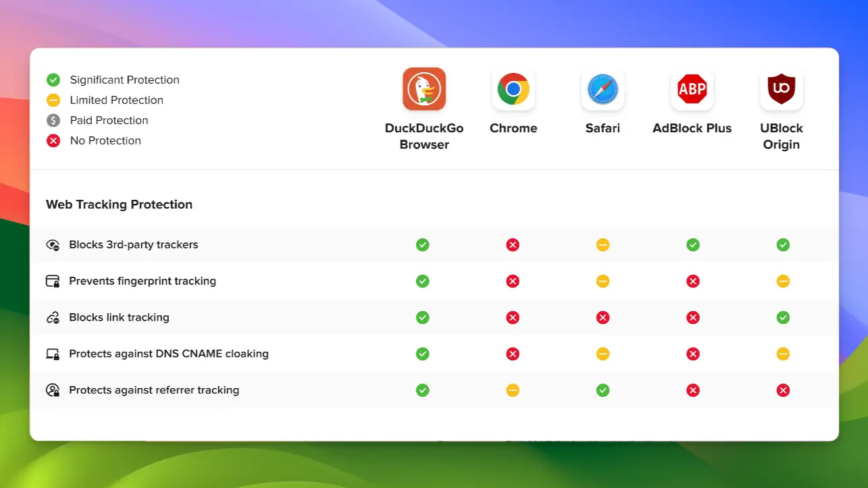
Task: Click the Web Tracking Protection section heading
Action: [119, 204]
